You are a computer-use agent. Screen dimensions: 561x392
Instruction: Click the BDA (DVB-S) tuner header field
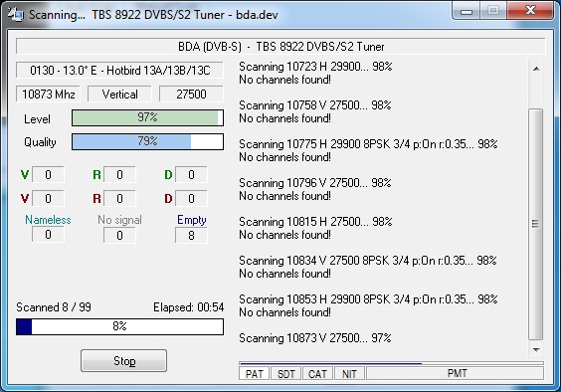[280, 47]
